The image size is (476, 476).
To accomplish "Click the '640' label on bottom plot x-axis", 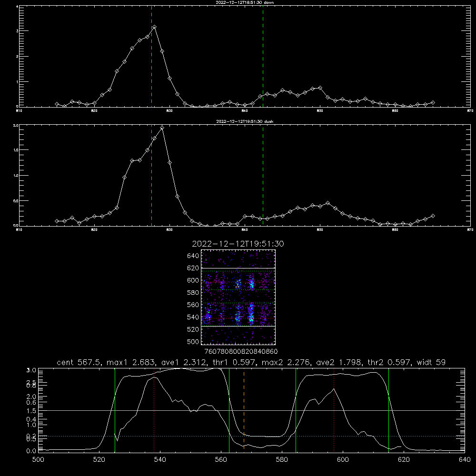I will click(x=465, y=460).
